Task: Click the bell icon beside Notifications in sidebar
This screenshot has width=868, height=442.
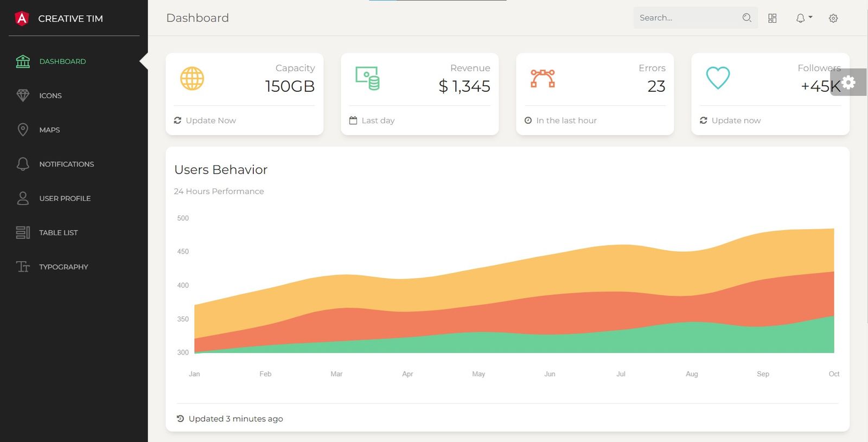Action: (x=23, y=164)
